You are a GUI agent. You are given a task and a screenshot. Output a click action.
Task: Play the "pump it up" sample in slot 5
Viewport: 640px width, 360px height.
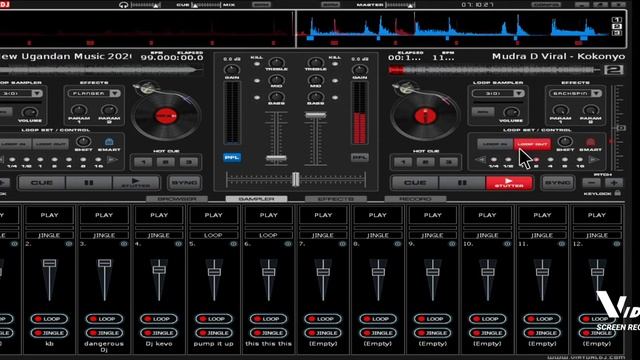[213, 215]
